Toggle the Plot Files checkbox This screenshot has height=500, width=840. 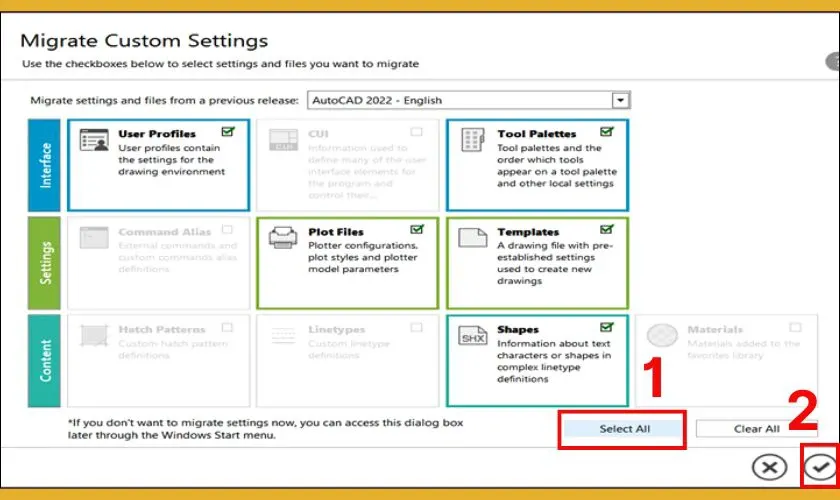tap(417, 229)
